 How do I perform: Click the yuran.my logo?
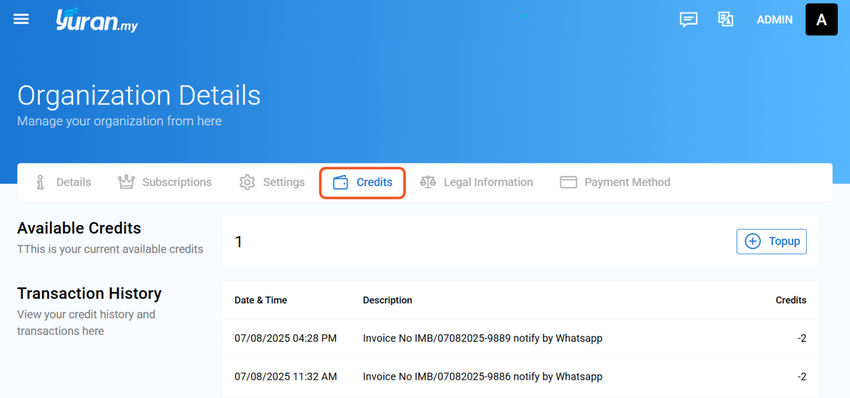[97, 21]
